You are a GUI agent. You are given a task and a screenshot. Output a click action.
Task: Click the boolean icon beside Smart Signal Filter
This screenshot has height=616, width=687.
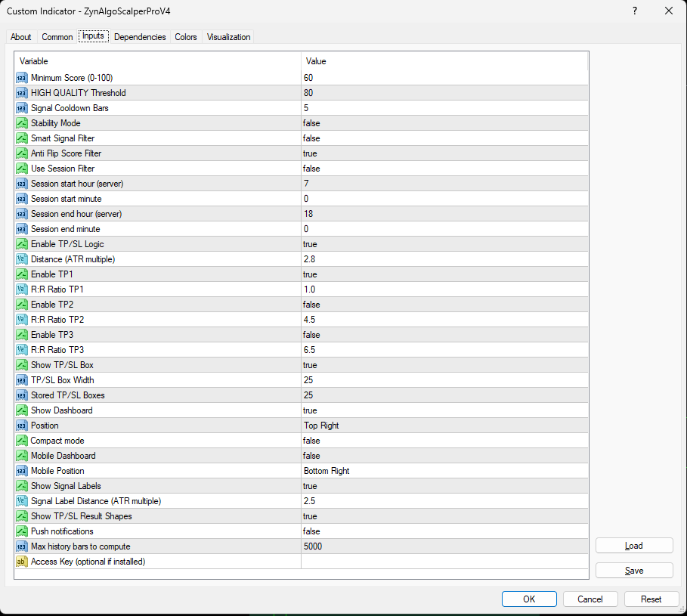[21, 138]
